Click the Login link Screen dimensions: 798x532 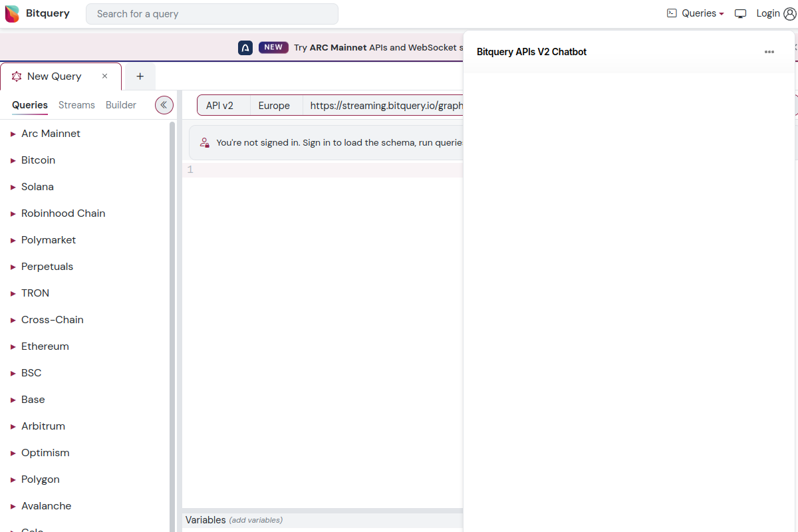pyautogui.click(x=768, y=13)
